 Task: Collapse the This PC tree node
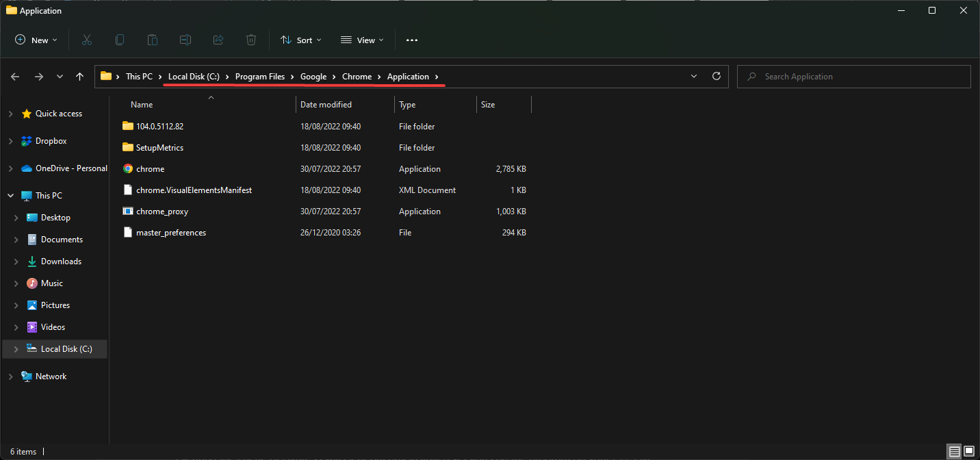pyautogui.click(x=10, y=196)
